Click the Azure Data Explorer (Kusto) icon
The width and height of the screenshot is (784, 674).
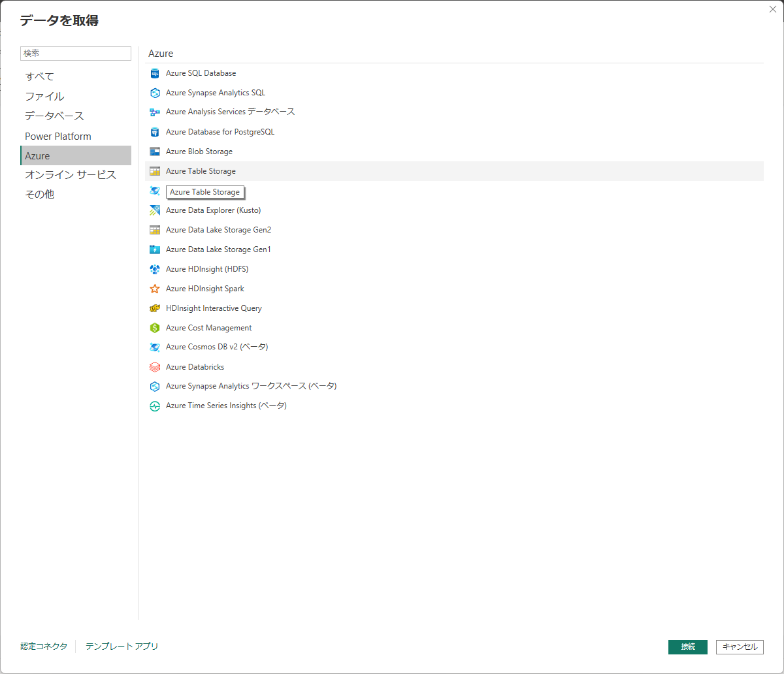tap(155, 210)
